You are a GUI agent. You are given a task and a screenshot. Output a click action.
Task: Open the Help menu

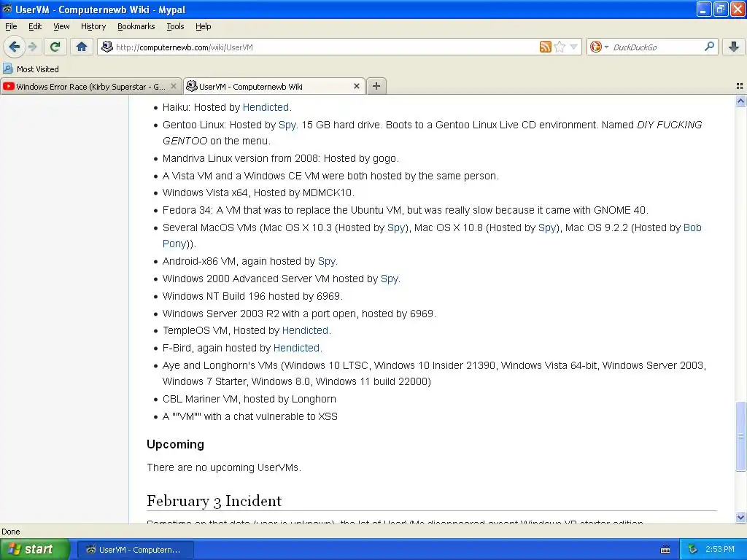click(x=203, y=26)
